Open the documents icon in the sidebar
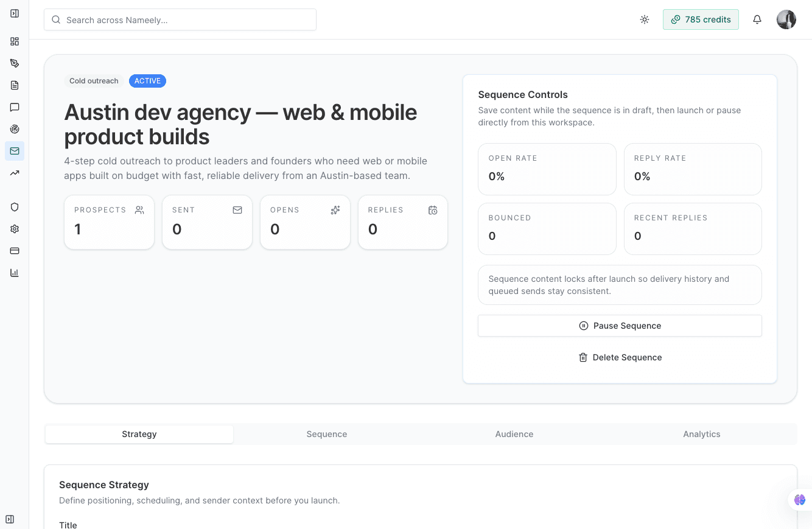This screenshot has height=529, width=812. tap(15, 85)
